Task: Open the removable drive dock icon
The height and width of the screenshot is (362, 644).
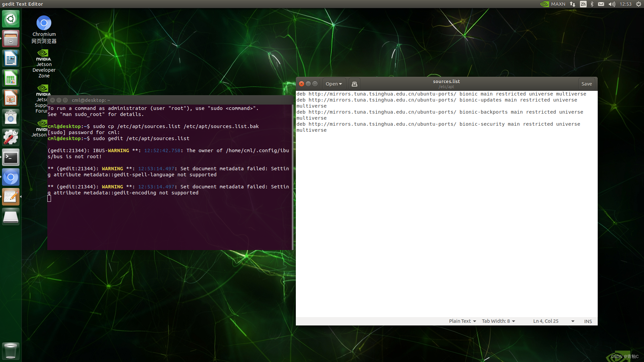Action: tap(11, 217)
